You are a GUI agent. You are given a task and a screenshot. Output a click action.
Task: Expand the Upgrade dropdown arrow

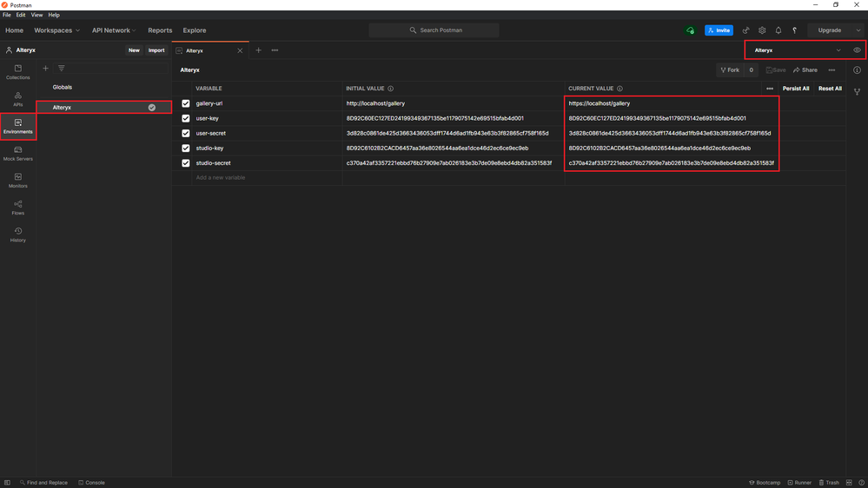click(x=858, y=30)
